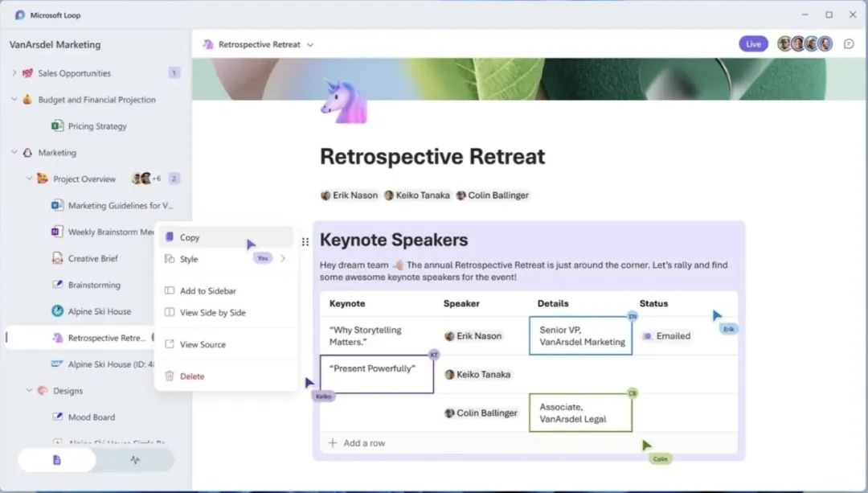
Task: Click the Style menu item icon
Action: (x=170, y=259)
